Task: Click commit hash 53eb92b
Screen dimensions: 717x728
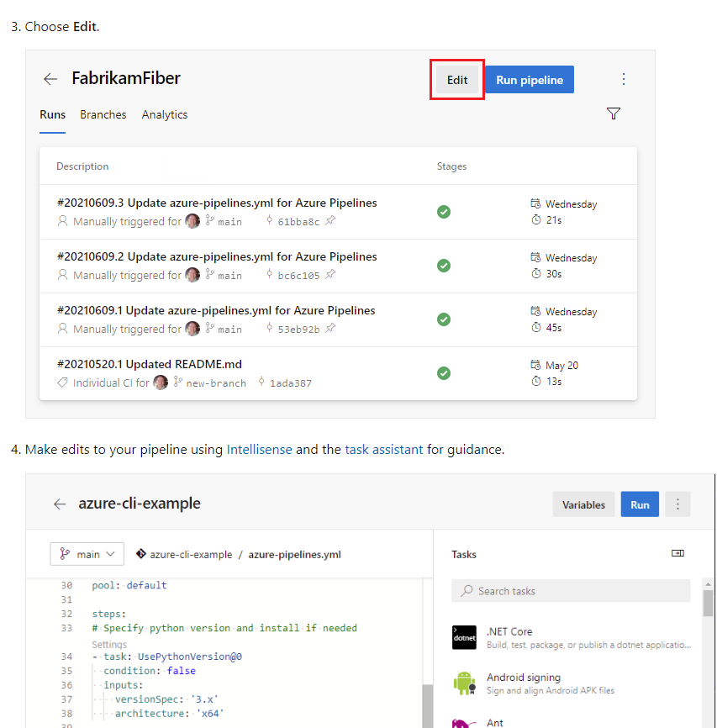Action: pyautogui.click(x=298, y=330)
